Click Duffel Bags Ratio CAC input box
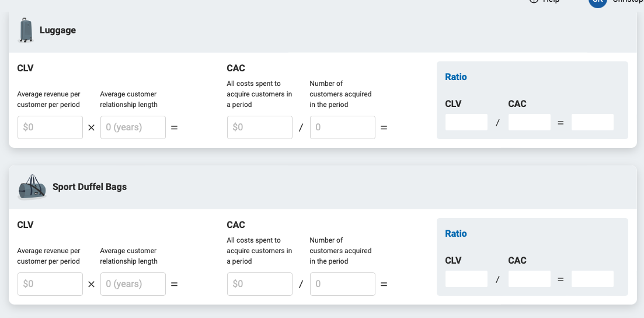Image resolution: width=644 pixels, height=318 pixels. (530, 279)
